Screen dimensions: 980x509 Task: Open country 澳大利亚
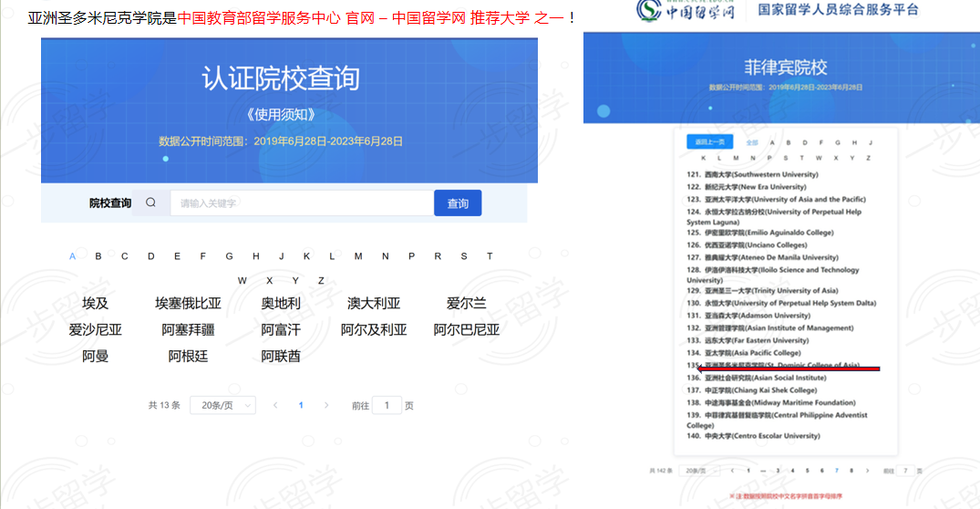(374, 303)
